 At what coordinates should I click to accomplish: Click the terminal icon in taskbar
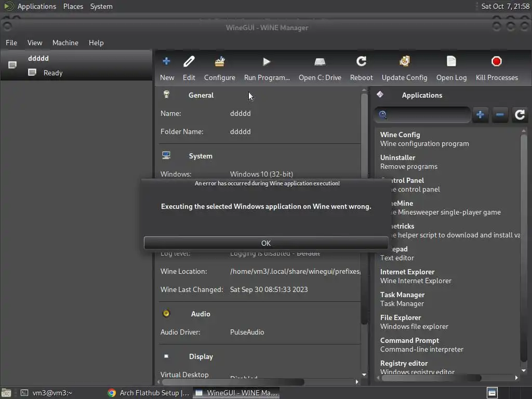coord(24,393)
